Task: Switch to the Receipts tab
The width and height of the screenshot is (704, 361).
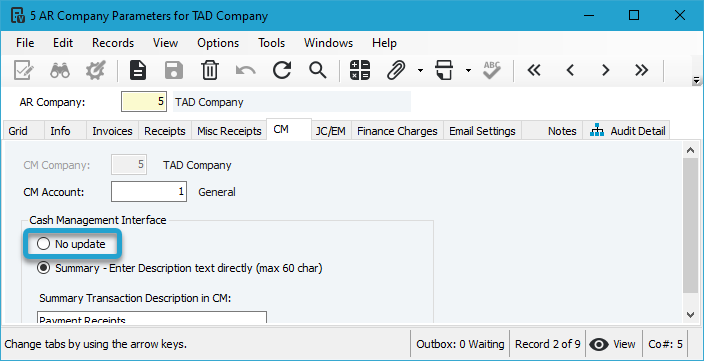Action: [165, 131]
